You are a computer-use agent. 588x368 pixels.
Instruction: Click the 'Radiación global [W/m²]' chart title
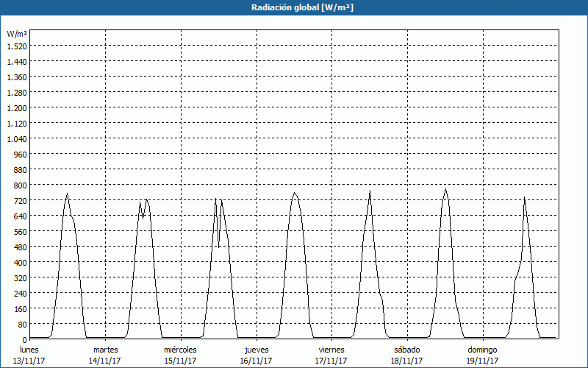pyautogui.click(x=293, y=7)
